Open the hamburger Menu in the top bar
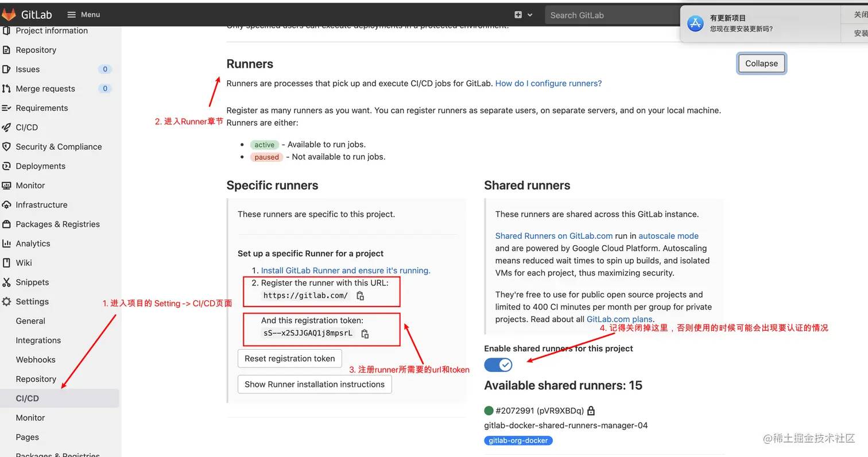868x457 pixels. click(x=84, y=14)
